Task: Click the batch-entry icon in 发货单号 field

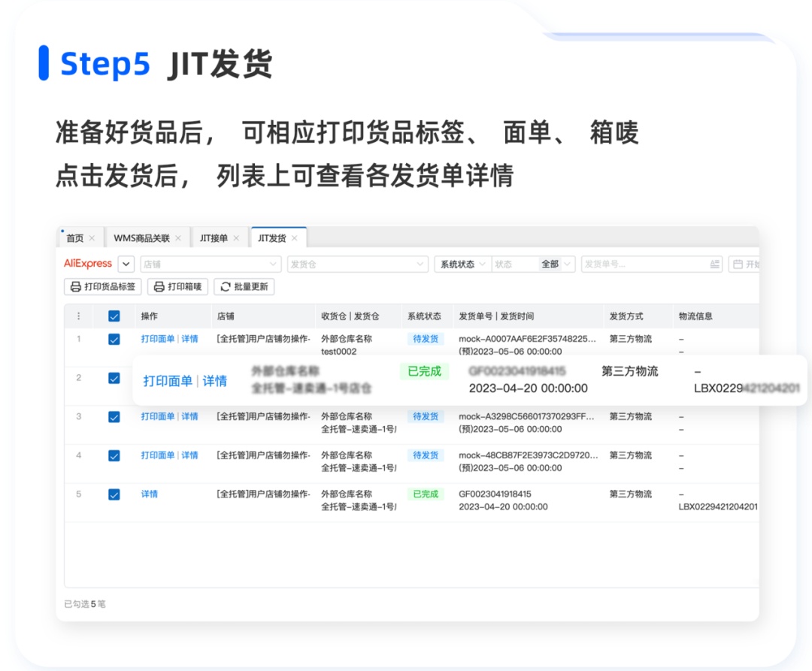Action: (x=715, y=264)
